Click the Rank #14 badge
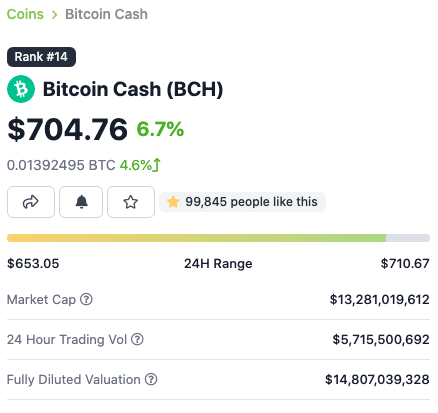The width and height of the screenshot is (438, 413). (x=41, y=57)
